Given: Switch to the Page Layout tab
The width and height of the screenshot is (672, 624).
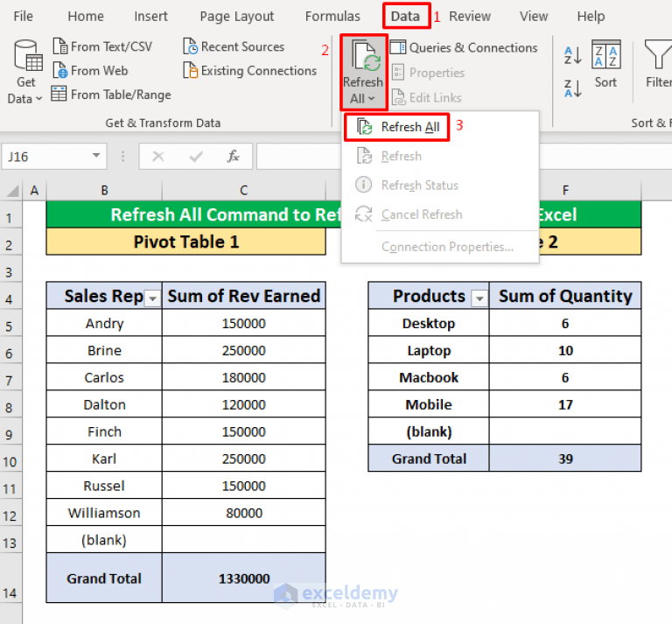Looking at the screenshot, I should click(x=236, y=17).
